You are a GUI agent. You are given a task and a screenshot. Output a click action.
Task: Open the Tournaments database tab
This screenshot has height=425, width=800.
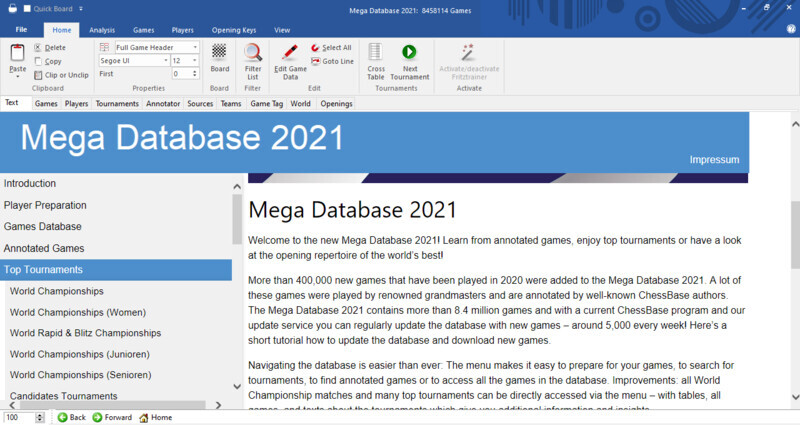click(117, 104)
